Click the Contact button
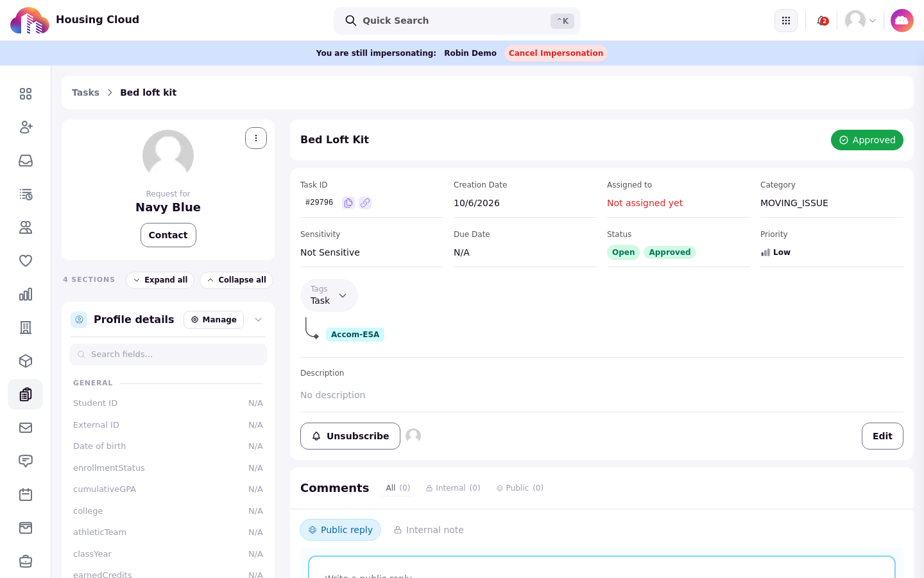 [168, 235]
